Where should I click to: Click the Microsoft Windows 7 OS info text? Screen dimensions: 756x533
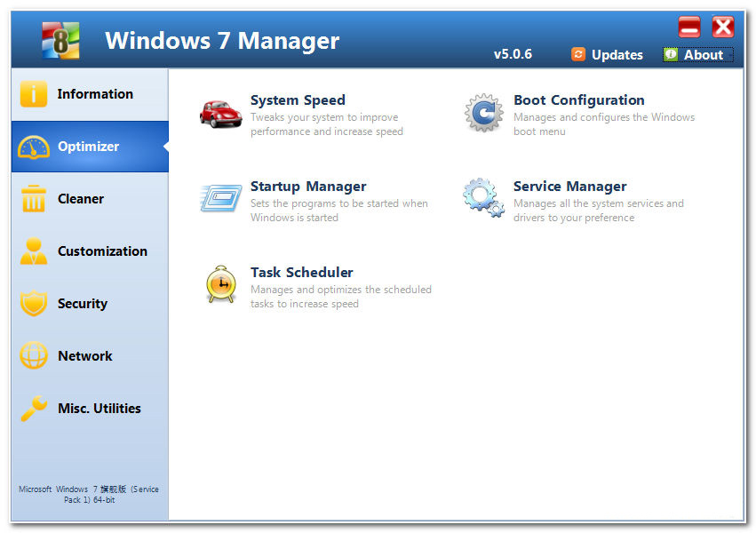coord(89,495)
